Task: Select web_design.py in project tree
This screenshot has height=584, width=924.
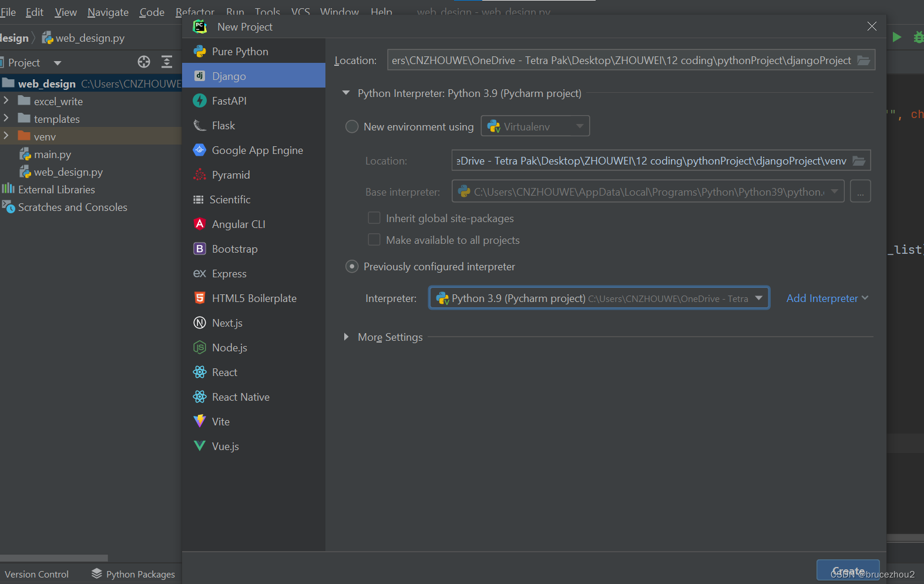Action: (61, 172)
